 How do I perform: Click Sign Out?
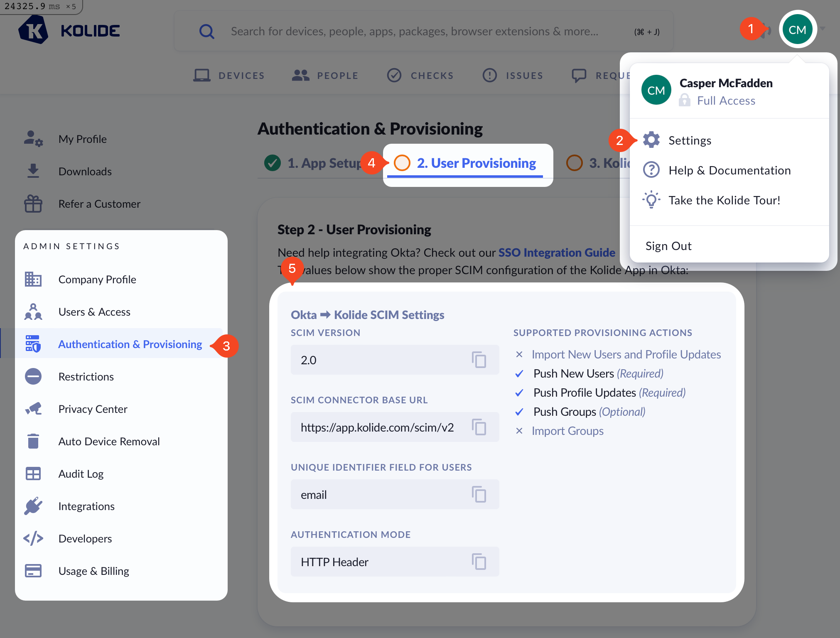coord(668,246)
